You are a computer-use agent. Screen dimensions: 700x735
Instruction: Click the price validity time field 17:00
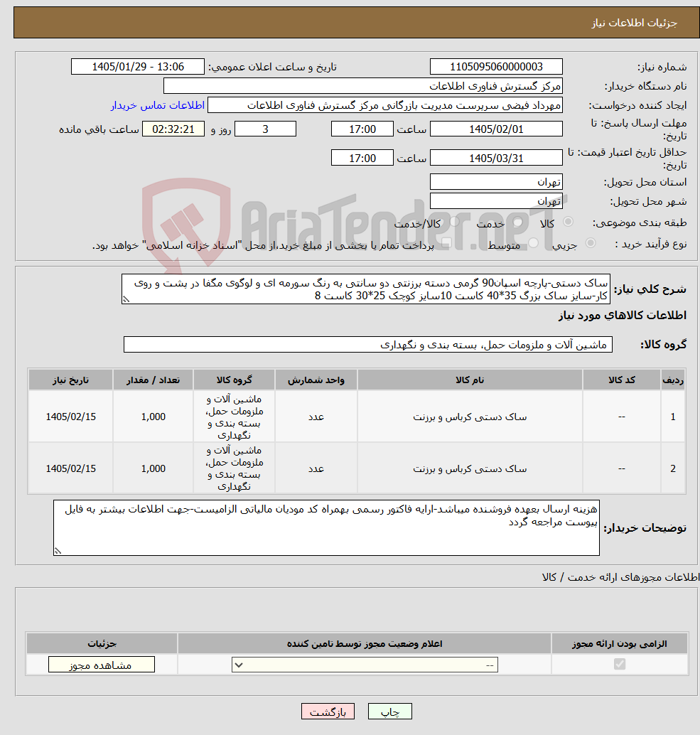(362, 158)
